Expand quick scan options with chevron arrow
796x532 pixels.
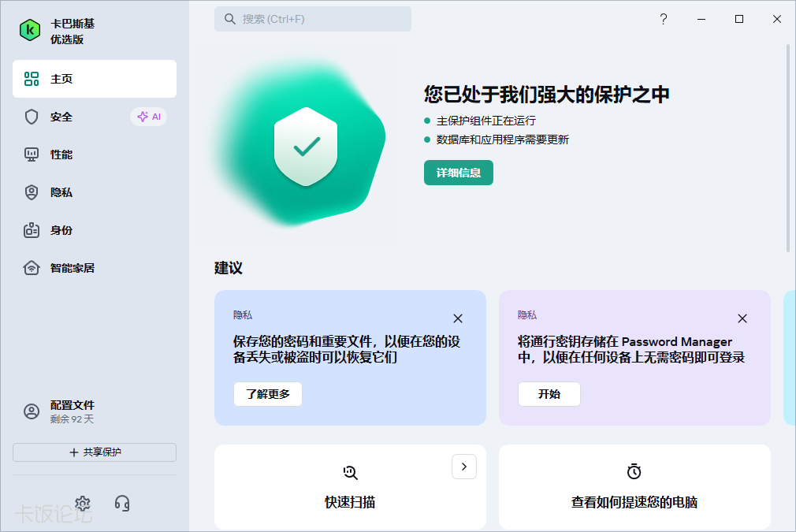pos(464,467)
